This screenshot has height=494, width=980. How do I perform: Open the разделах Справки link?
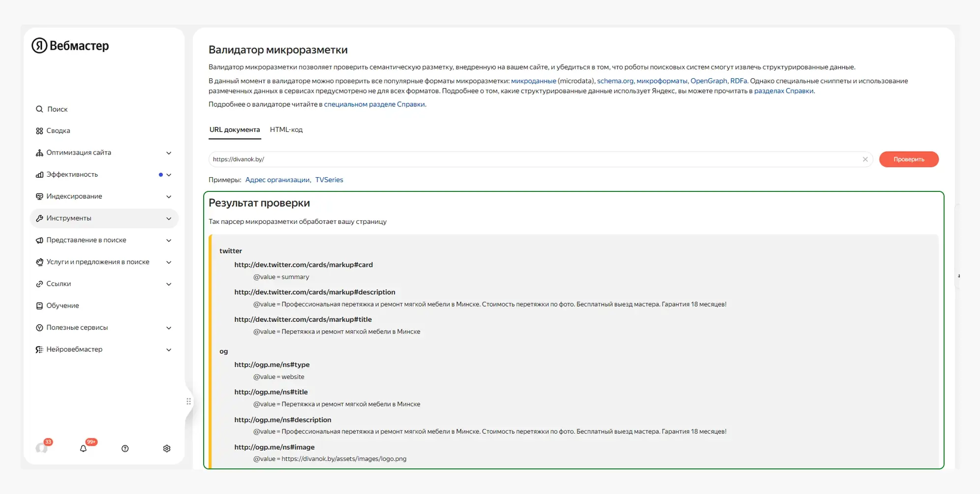[784, 91]
